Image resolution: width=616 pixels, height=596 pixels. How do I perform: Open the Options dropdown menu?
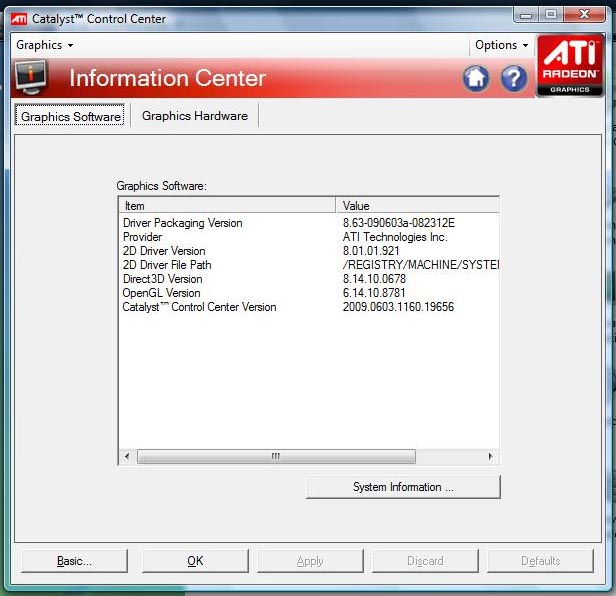pos(501,45)
